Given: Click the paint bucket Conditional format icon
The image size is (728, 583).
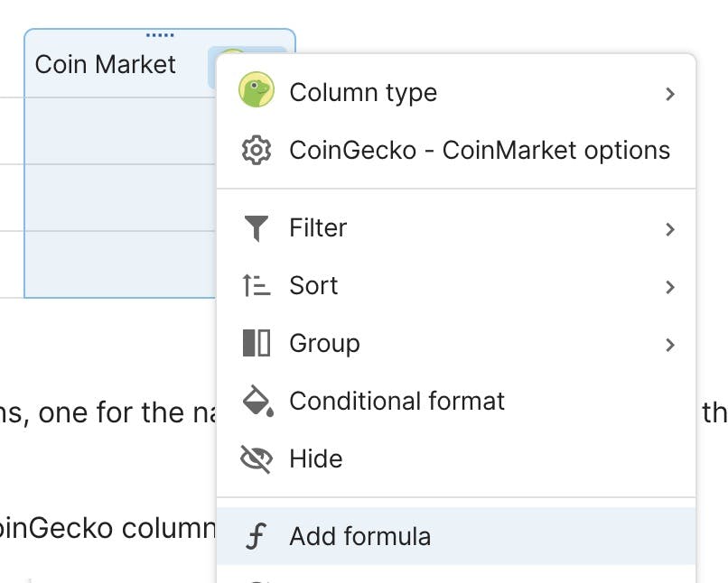Looking at the screenshot, I should 257,401.
